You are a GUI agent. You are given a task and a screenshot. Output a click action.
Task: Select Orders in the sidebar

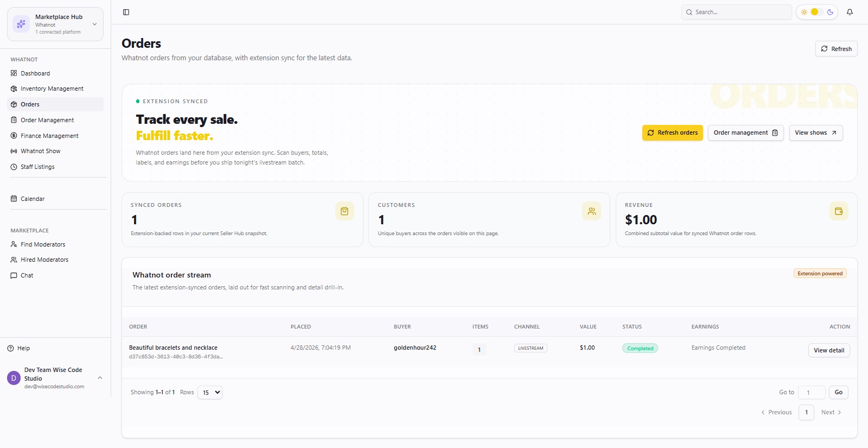(x=55, y=104)
